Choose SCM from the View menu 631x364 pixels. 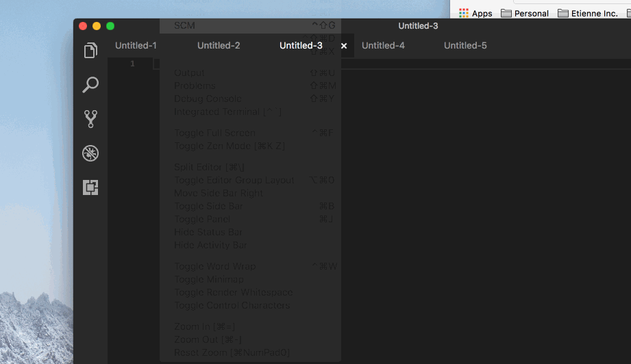tap(250, 25)
